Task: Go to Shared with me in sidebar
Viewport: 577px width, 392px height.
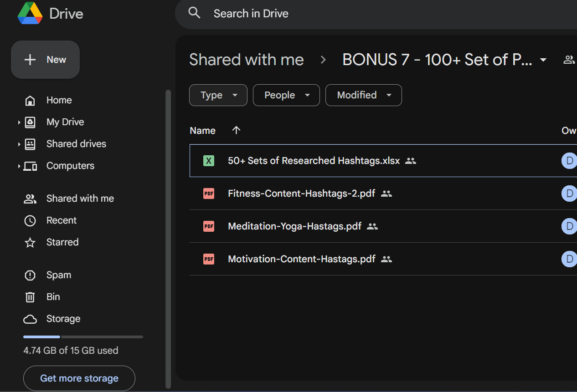Action: [x=80, y=199]
